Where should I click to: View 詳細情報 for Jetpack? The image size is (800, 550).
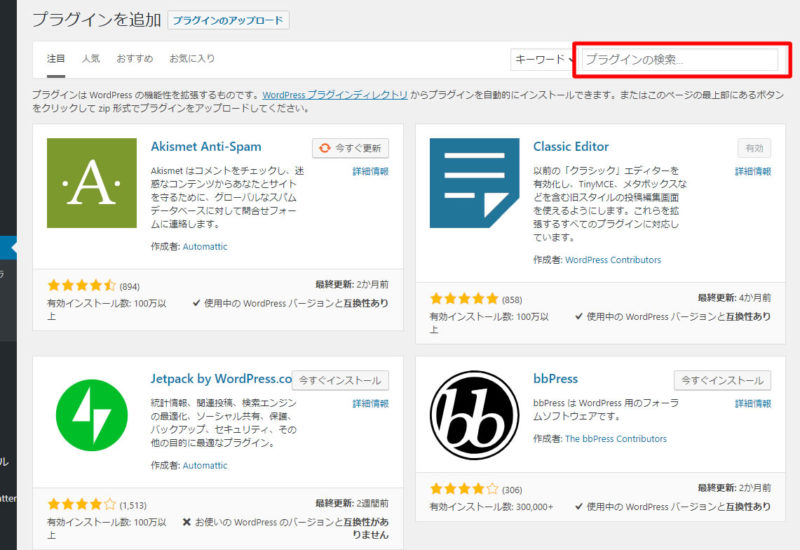click(x=370, y=404)
